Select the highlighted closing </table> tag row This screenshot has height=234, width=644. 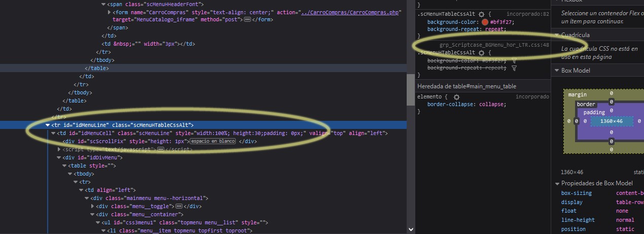click(203, 68)
